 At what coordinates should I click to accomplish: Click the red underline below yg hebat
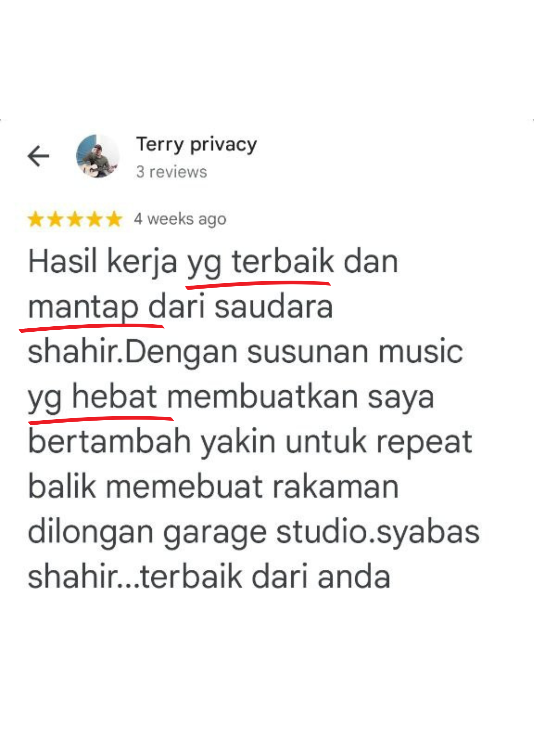[101, 420]
